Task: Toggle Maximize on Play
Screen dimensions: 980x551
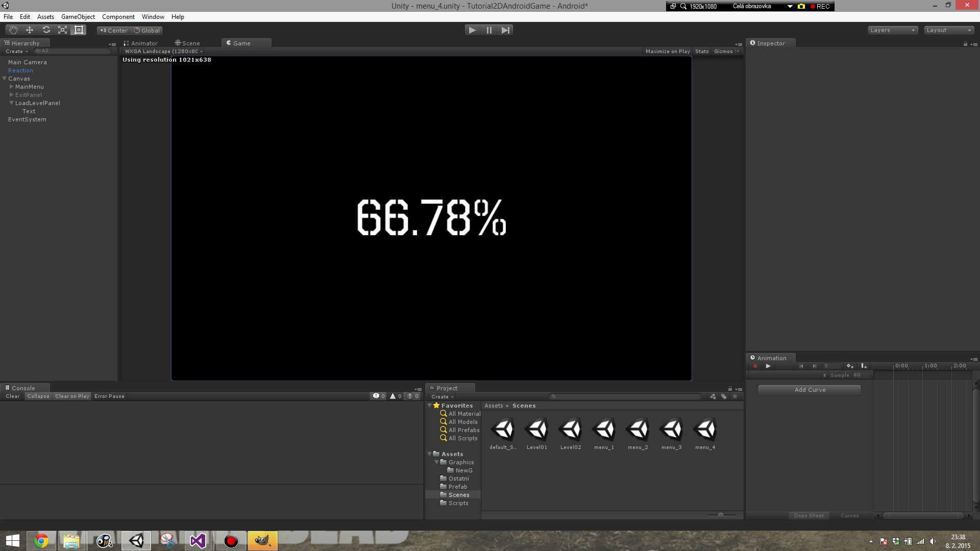Action: (x=667, y=52)
